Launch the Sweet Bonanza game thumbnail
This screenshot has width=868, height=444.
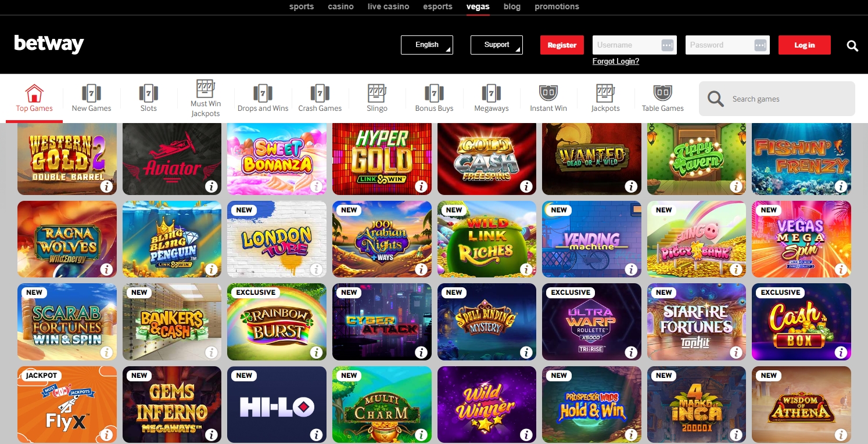[x=277, y=158]
